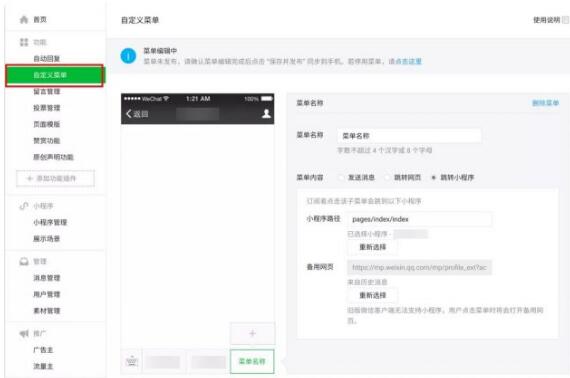570x378 pixels.
Task: Click the profile person icon in phone preview
Action: [x=266, y=114]
